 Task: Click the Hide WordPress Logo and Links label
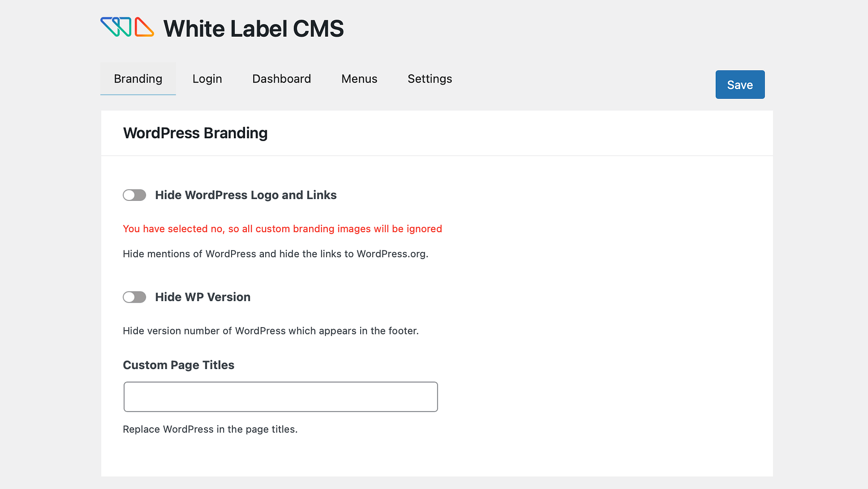pos(245,195)
